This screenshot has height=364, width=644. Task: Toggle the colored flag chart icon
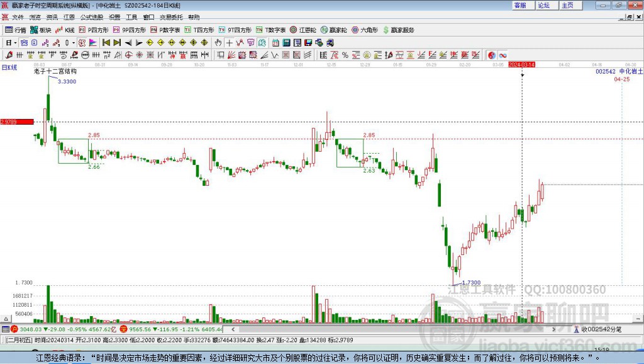point(93,43)
